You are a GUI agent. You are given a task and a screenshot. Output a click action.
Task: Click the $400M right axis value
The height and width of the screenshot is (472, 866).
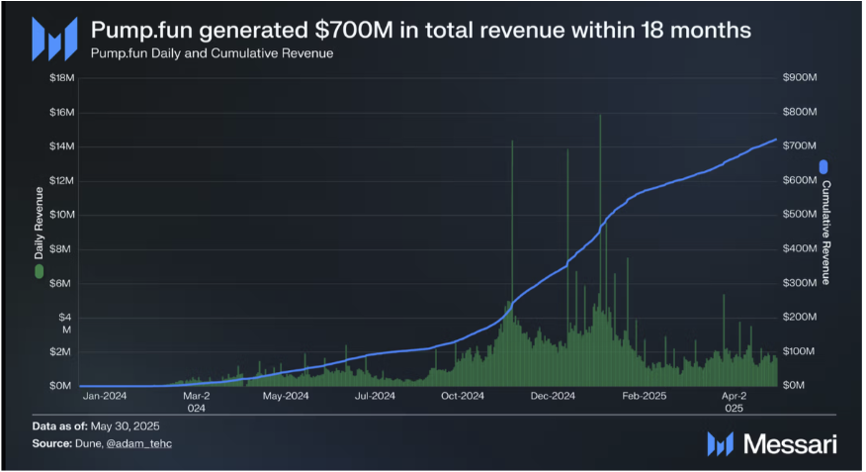click(799, 248)
